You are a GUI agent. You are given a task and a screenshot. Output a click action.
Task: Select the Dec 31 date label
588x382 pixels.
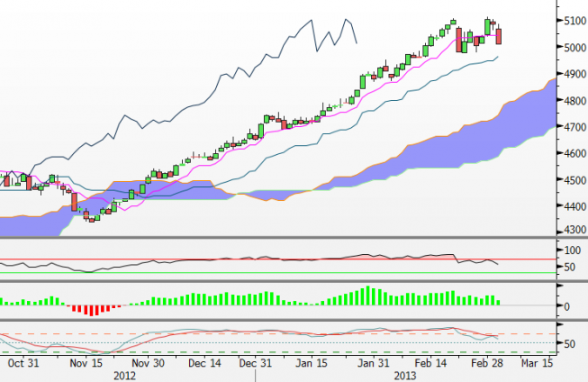coord(256,363)
